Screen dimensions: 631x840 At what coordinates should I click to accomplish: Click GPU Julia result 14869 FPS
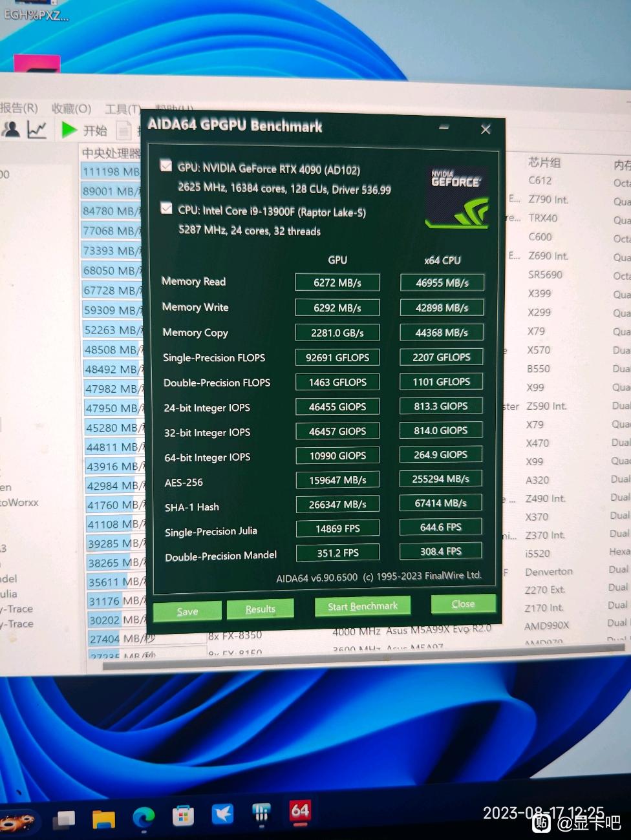click(x=337, y=529)
